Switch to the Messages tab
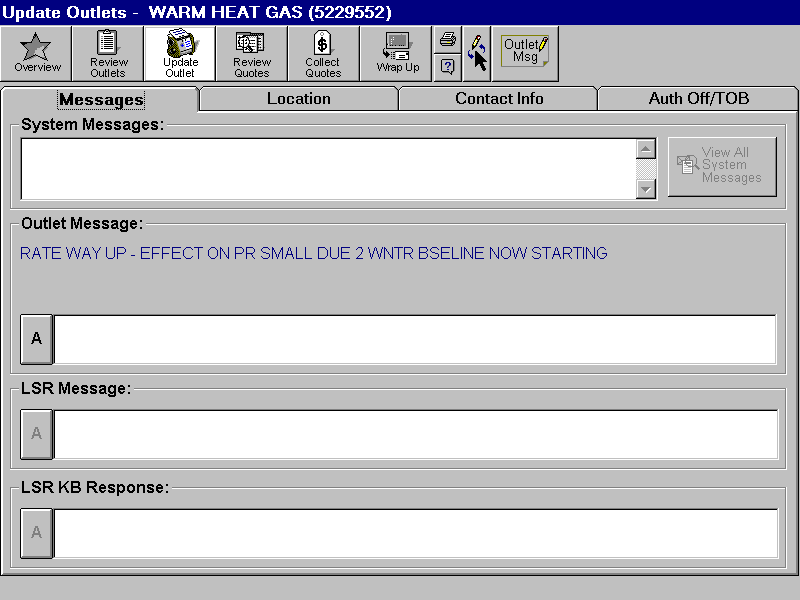The height and width of the screenshot is (600, 800). pos(101,99)
